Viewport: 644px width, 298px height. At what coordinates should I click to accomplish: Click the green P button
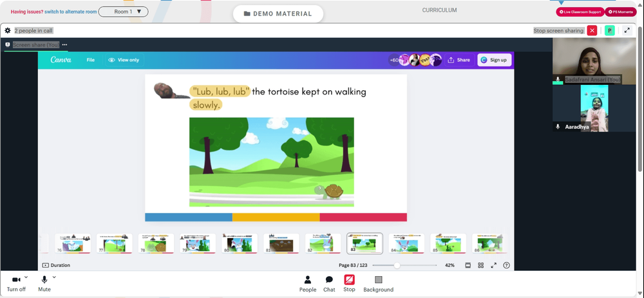609,30
